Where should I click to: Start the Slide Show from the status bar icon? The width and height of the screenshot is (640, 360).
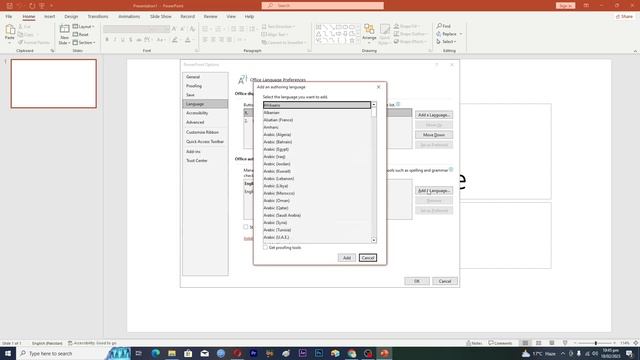tap(565, 343)
